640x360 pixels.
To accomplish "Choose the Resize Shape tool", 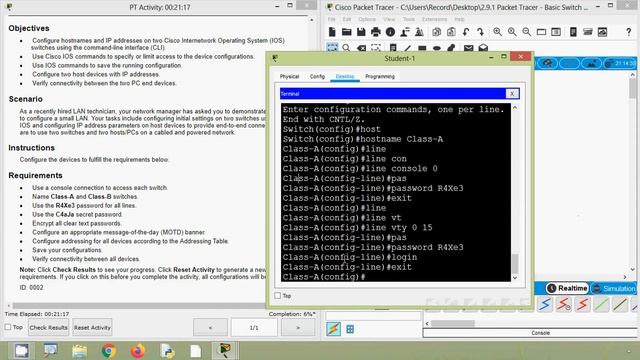I will (x=376, y=48).
